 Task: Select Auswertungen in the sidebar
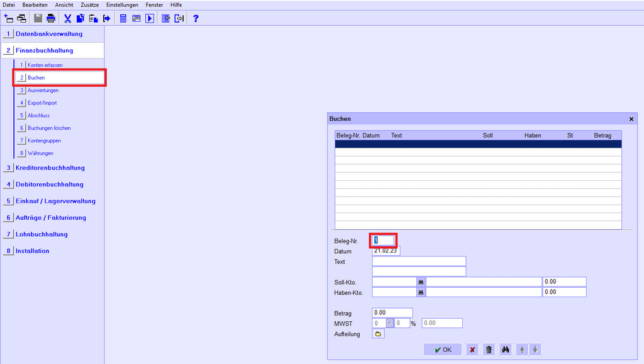tap(43, 90)
